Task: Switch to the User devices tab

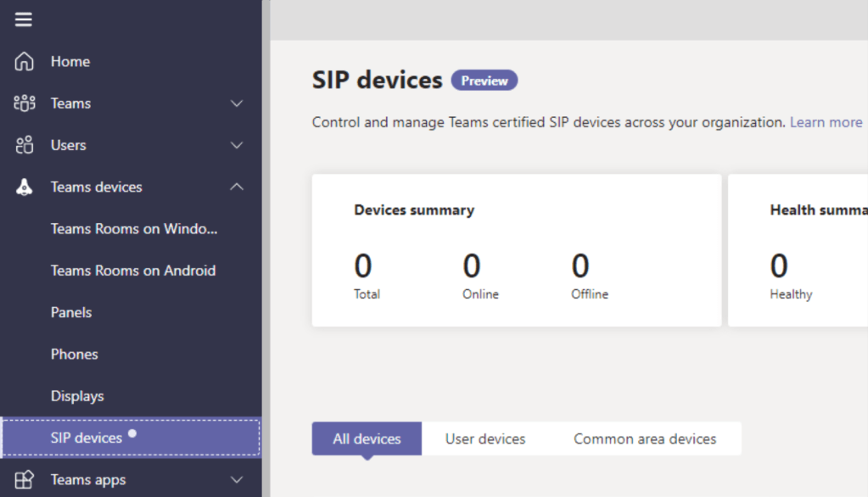Action: (x=485, y=438)
